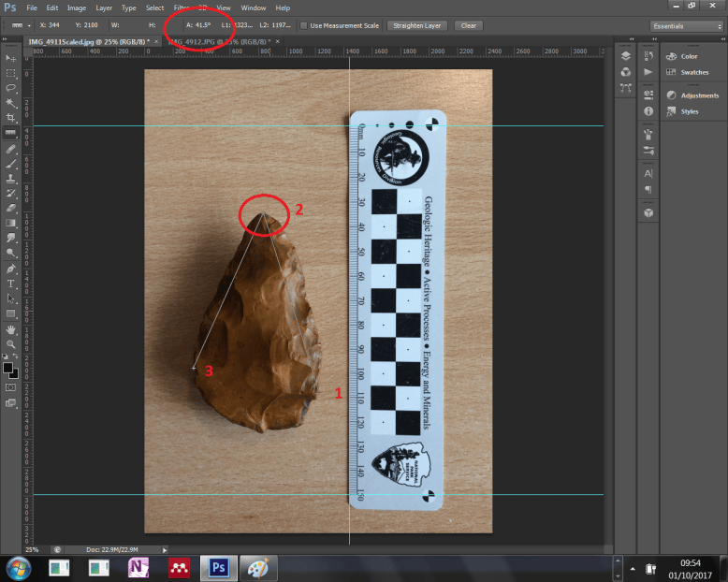Open the Edit menu
This screenshot has height=582, width=728.
coord(52,7)
